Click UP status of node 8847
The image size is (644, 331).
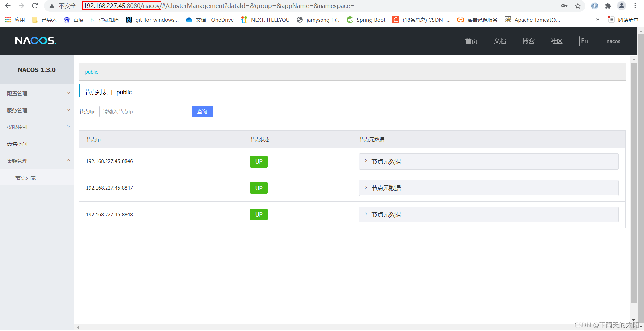[259, 188]
